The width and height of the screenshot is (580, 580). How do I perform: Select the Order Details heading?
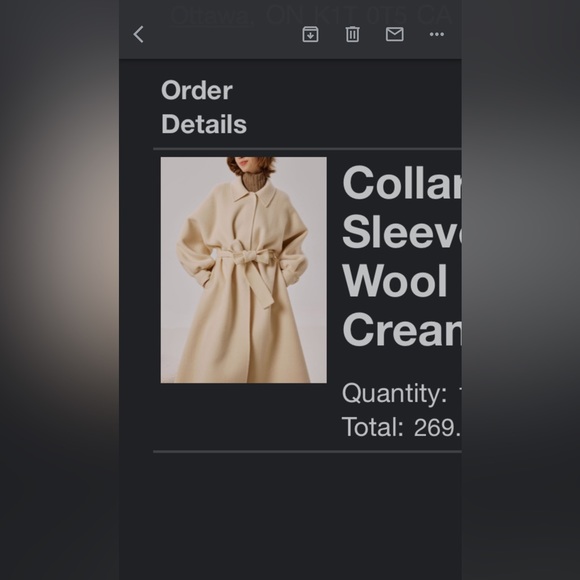(204, 107)
